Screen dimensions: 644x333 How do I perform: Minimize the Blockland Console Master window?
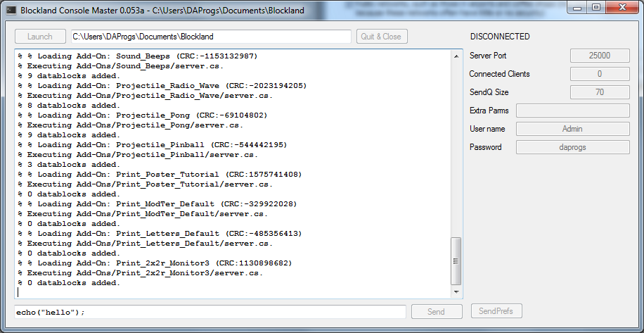tap(578, 8)
